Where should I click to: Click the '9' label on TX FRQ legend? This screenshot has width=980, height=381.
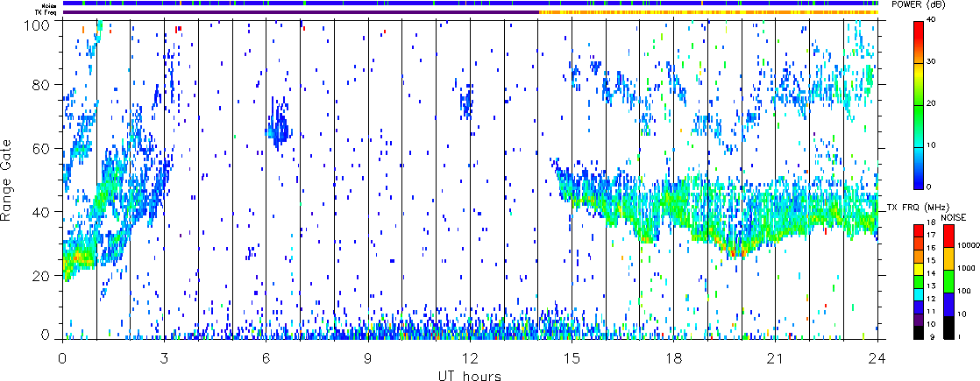pos(932,338)
